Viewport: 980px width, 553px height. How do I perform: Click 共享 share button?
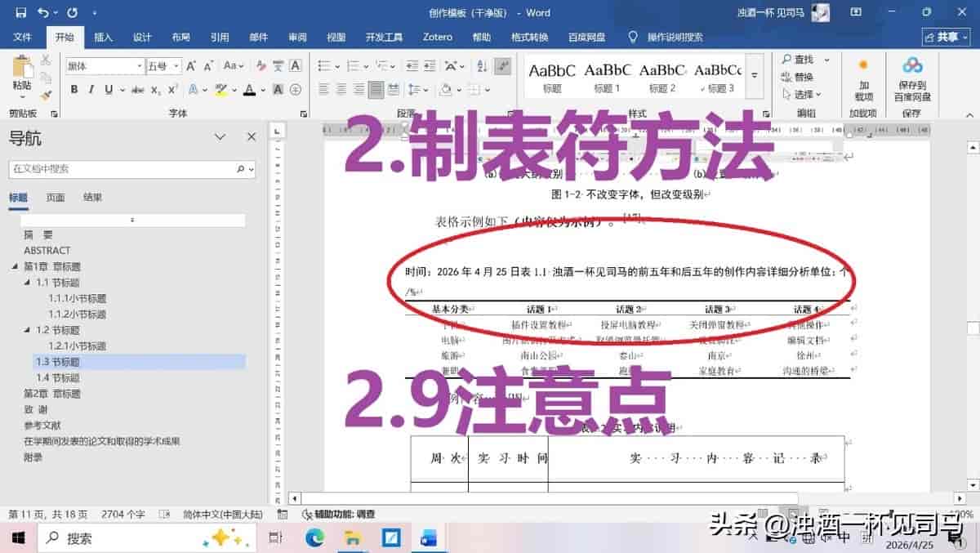coord(946,37)
